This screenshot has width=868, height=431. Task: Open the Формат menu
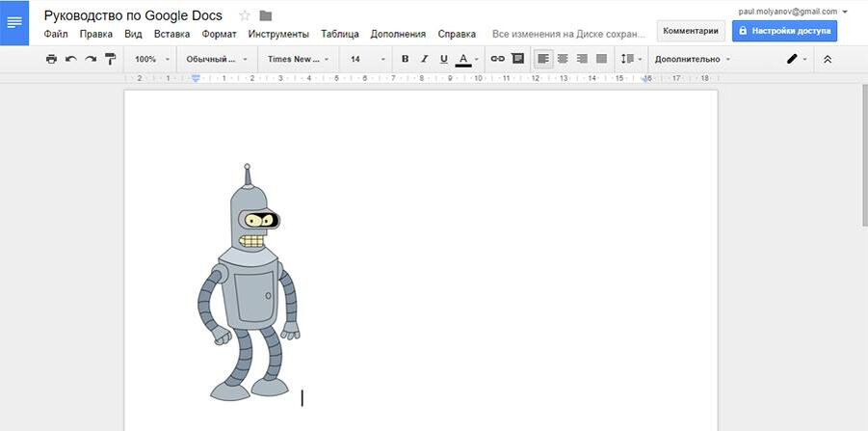[x=219, y=34]
